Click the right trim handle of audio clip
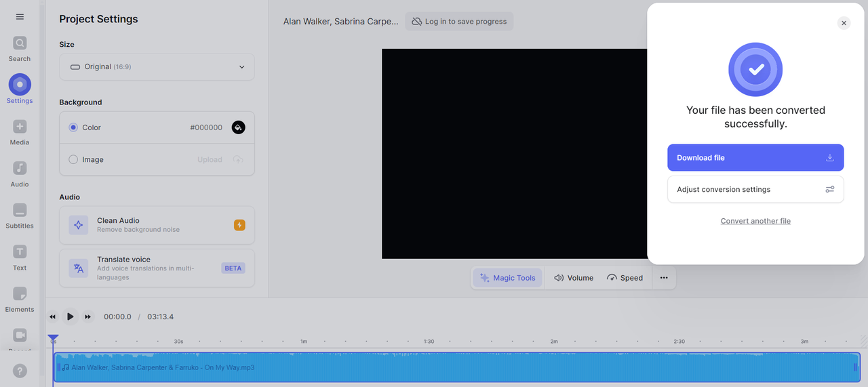Viewport: 868px width, 387px height. point(855,367)
